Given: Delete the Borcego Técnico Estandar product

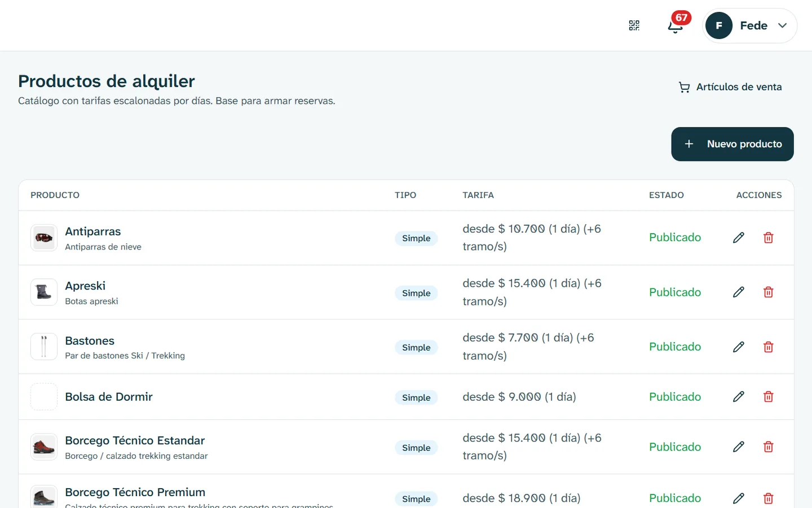Looking at the screenshot, I should tap(768, 447).
